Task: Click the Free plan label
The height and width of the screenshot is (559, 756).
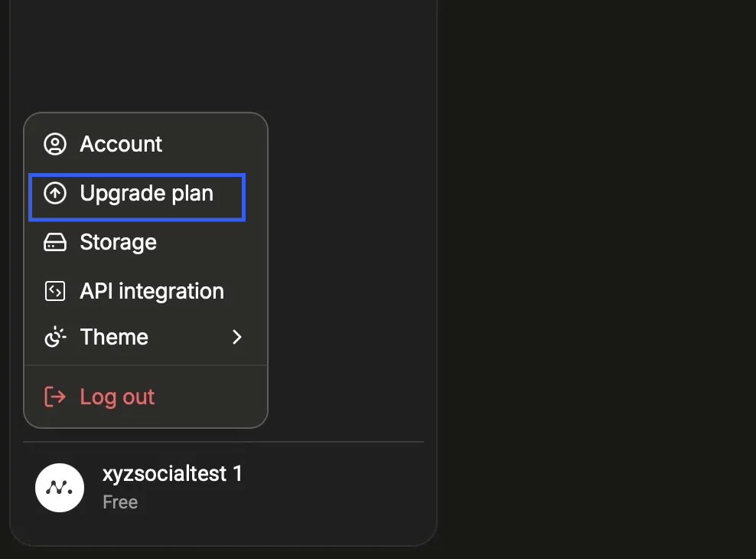Action: pyautogui.click(x=120, y=502)
